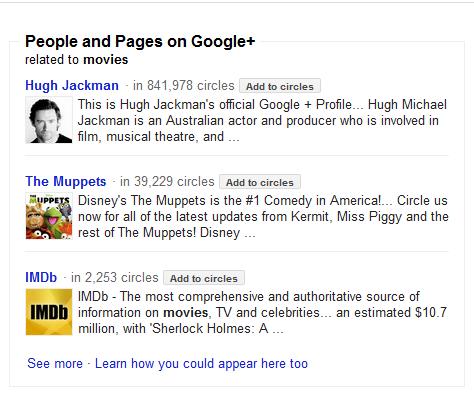474x398 pixels.
Task: Click bold word movies in IMDb description
Action: pyautogui.click(x=186, y=313)
